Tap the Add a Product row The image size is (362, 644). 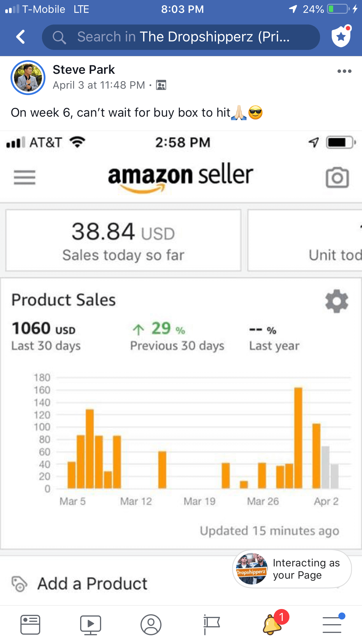(92, 584)
